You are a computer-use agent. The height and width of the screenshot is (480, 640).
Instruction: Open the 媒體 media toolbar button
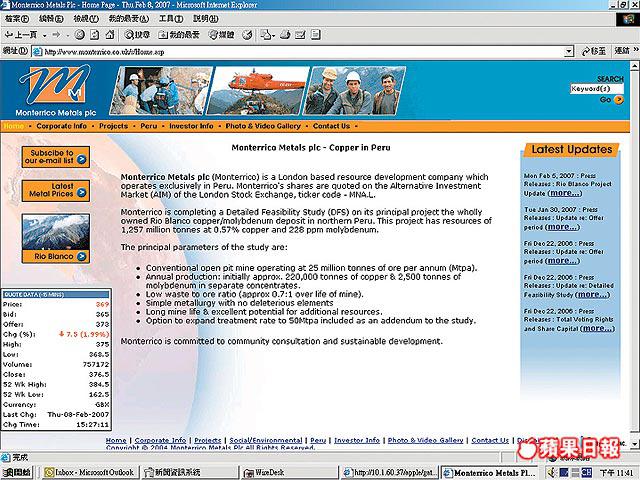[222, 35]
